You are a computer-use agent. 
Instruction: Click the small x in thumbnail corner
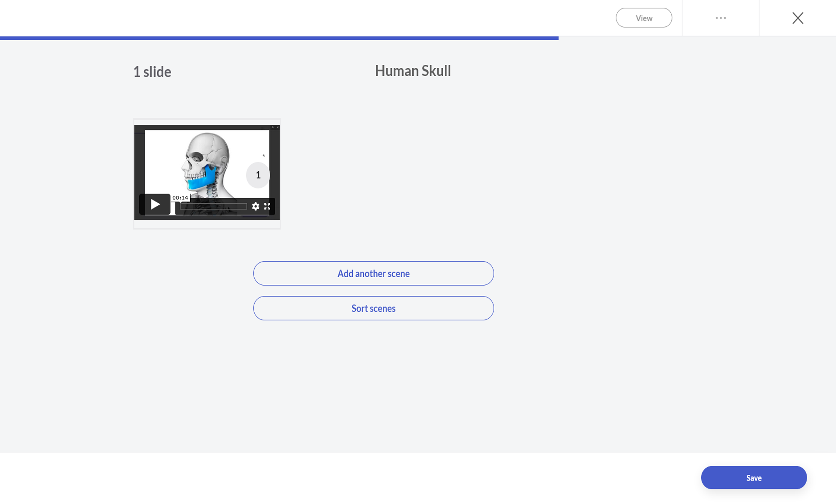(278, 128)
